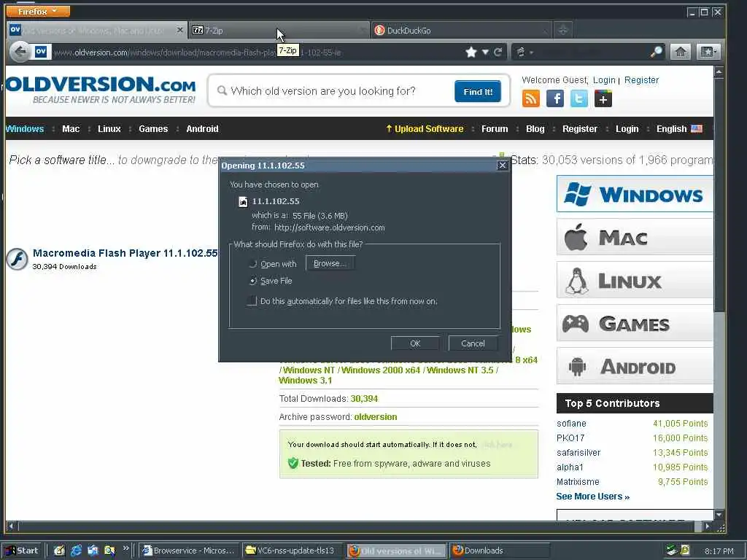This screenshot has height=560, width=747.
Task: Open contributor Matrixisme's profile
Action: point(578,482)
